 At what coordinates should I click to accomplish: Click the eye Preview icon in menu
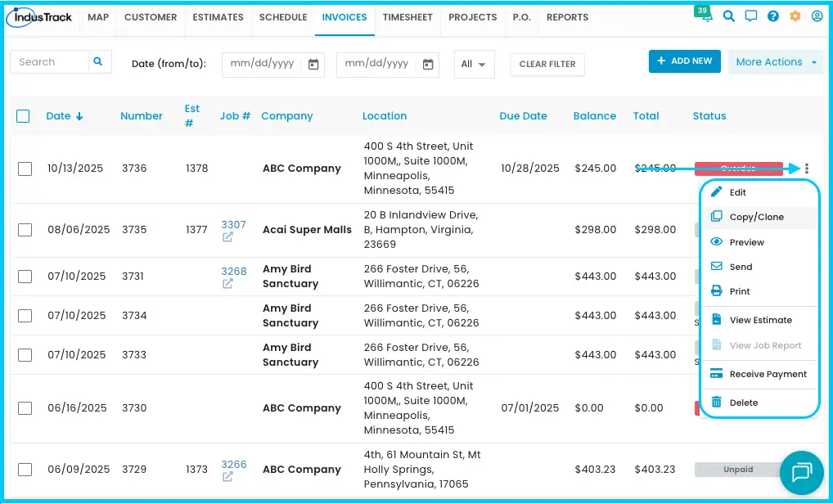click(716, 241)
